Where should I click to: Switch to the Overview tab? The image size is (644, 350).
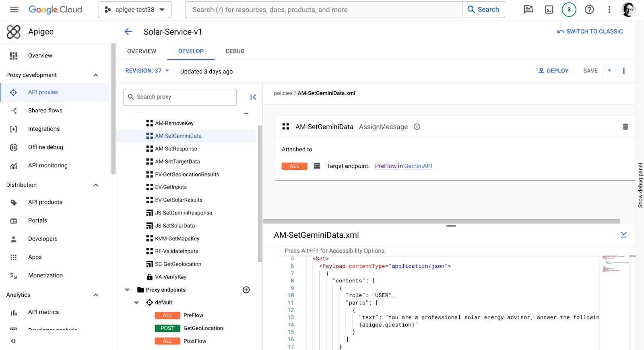click(x=142, y=51)
